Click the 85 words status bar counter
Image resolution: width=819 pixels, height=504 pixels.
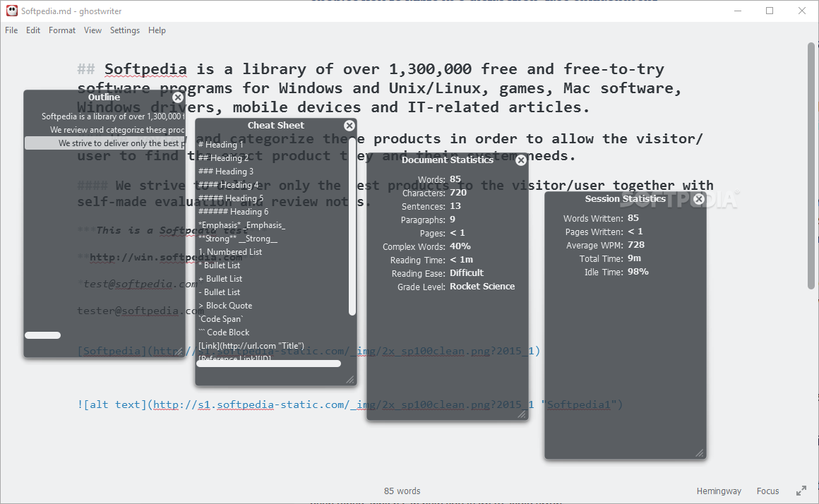pyautogui.click(x=402, y=491)
